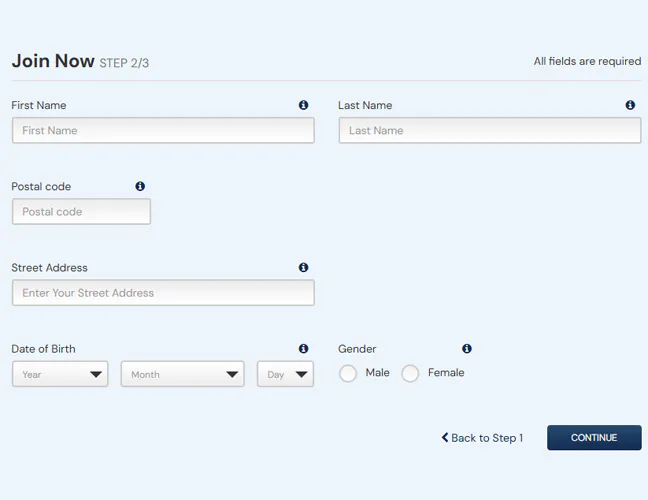Click the Street Address input field
Screen dimensions: 648x500
[163, 293]
